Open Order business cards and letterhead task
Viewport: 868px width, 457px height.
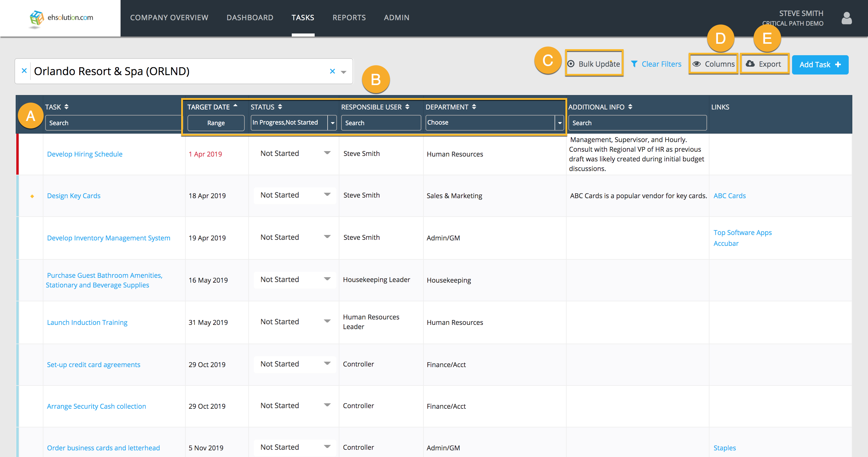point(103,448)
